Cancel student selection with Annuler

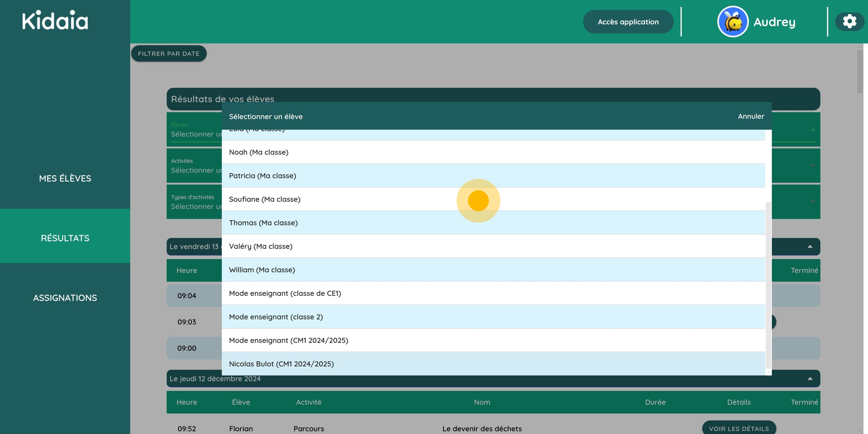coord(751,116)
